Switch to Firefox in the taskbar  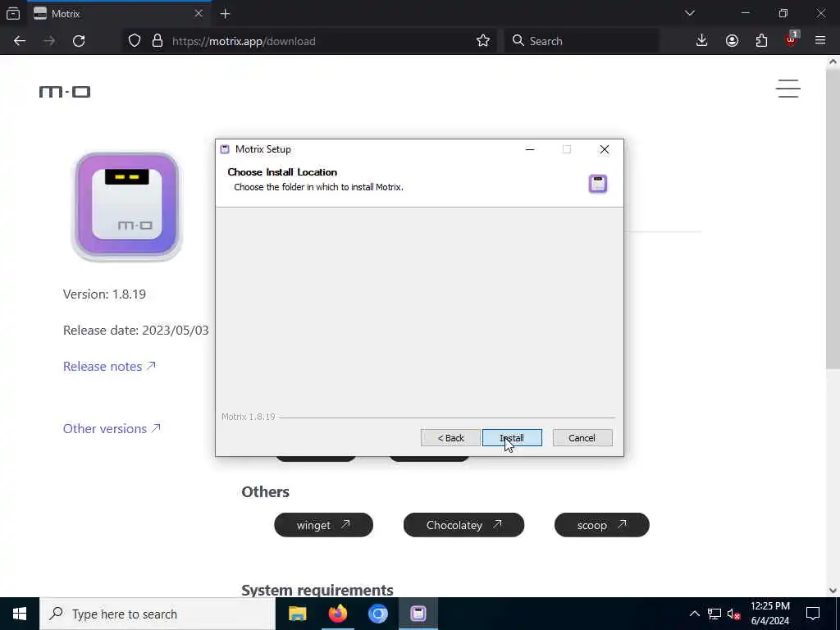pyautogui.click(x=337, y=614)
